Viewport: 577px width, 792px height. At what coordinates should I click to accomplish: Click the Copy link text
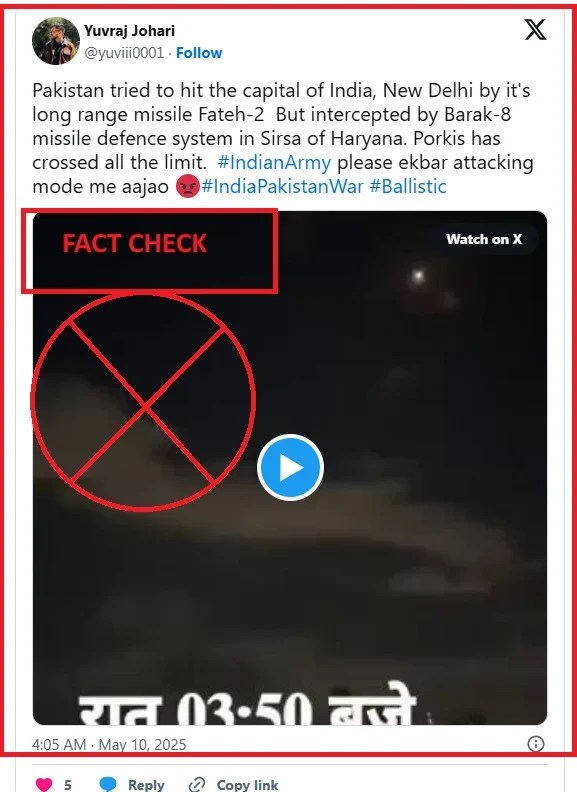coord(247,785)
